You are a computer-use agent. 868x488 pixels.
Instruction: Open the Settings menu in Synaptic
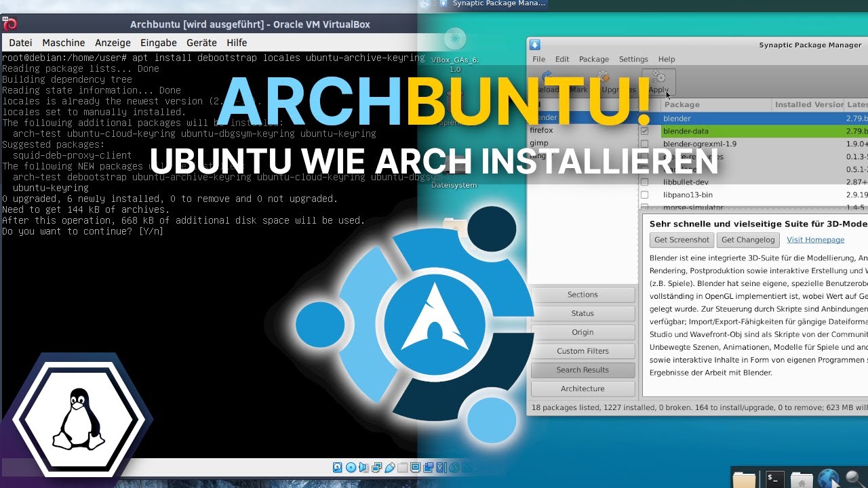click(x=633, y=59)
